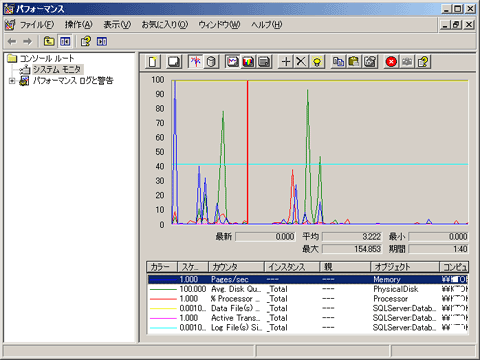Click the New Counter Set icon
This screenshot has height=360, width=480.
pos(153,62)
